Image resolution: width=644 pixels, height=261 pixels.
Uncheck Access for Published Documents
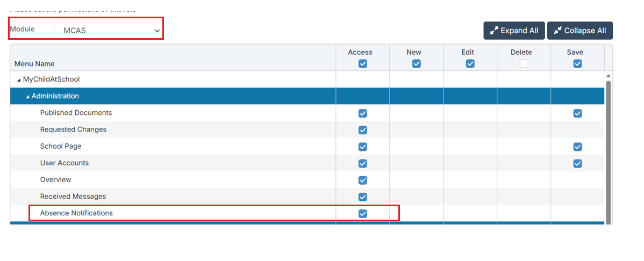(x=362, y=113)
